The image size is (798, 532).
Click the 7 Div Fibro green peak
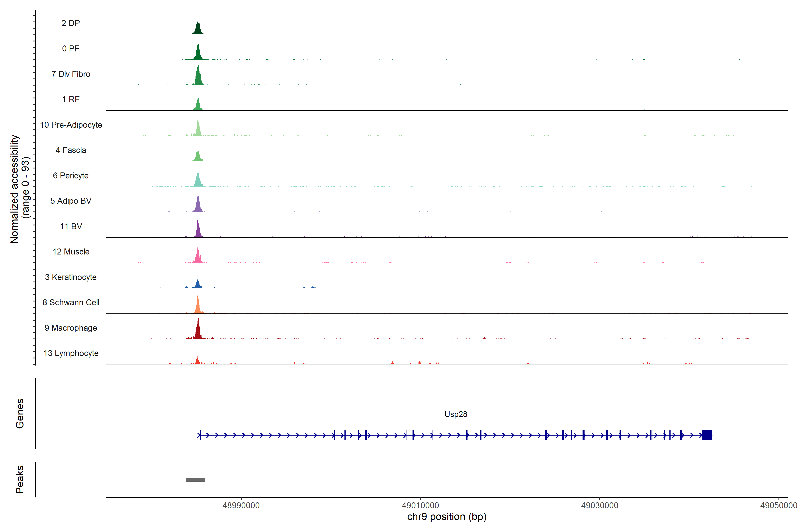198,77
